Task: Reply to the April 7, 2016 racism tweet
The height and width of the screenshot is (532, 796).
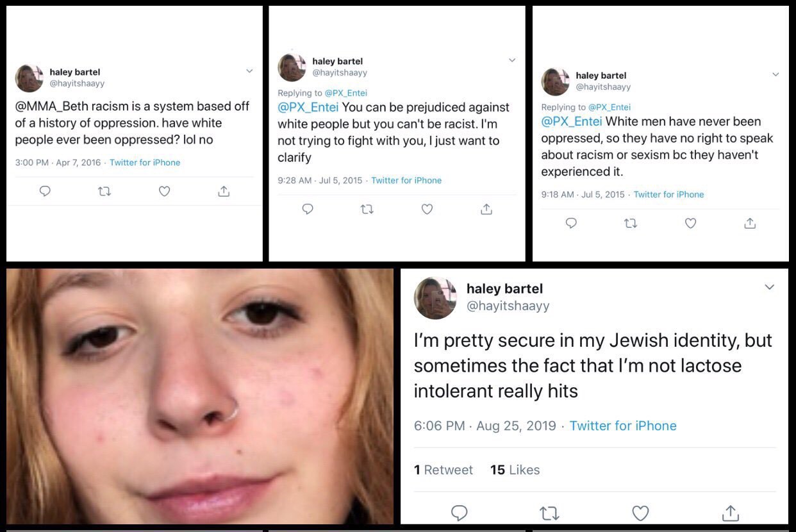Action: tap(45, 191)
